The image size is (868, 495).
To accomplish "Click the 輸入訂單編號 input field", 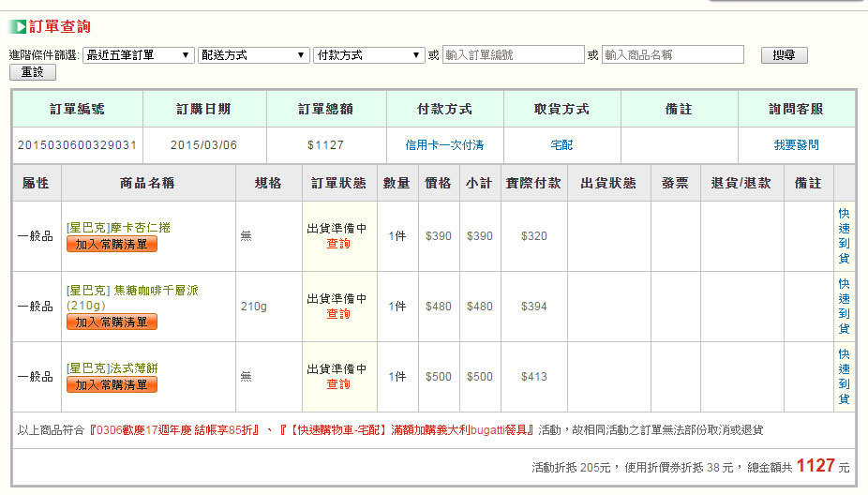I will coord(512,55).
